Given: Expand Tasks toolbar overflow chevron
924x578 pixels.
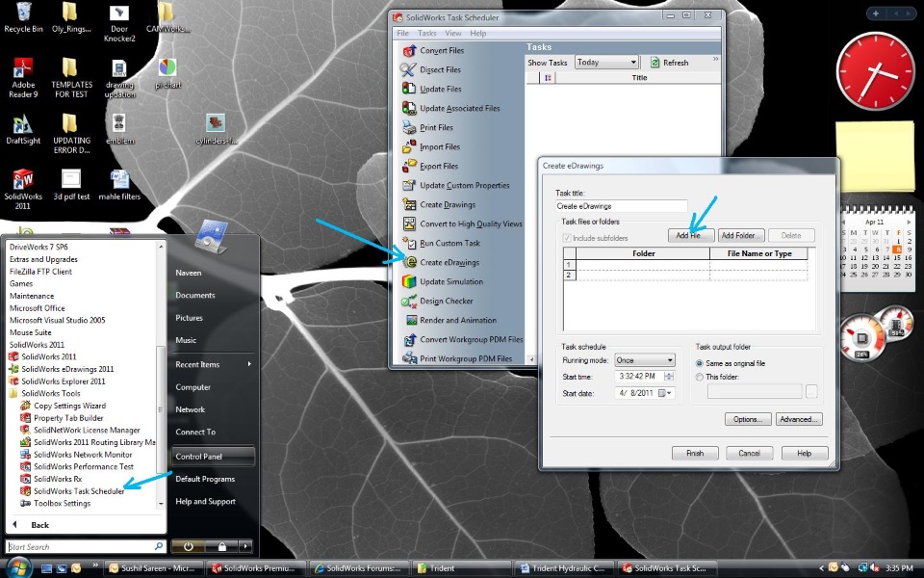Looking at the screenshot, I should [x=716, y=59].
